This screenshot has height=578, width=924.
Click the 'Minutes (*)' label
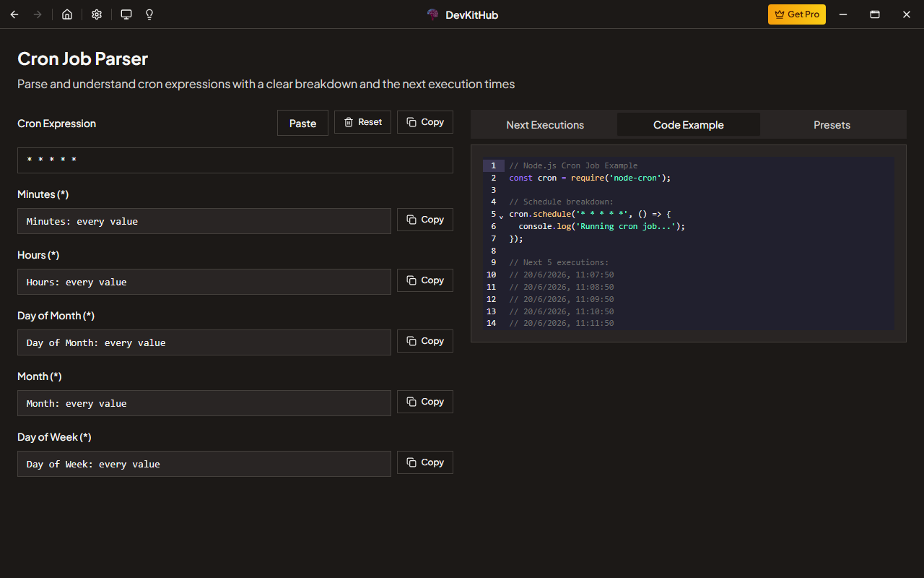click(43, 194)
